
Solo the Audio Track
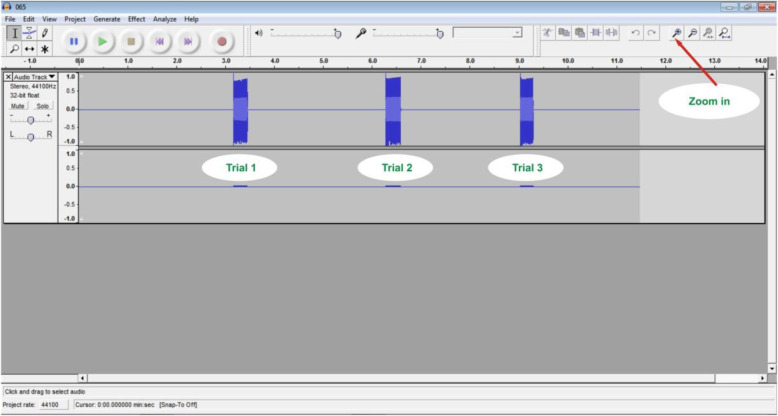[42, 105]
